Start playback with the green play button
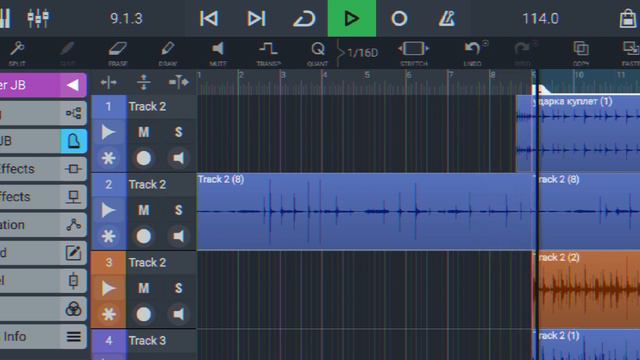Image resolution: width=640 pixels, height=360 pixels. pyautogui.click(x=351, y=18)
